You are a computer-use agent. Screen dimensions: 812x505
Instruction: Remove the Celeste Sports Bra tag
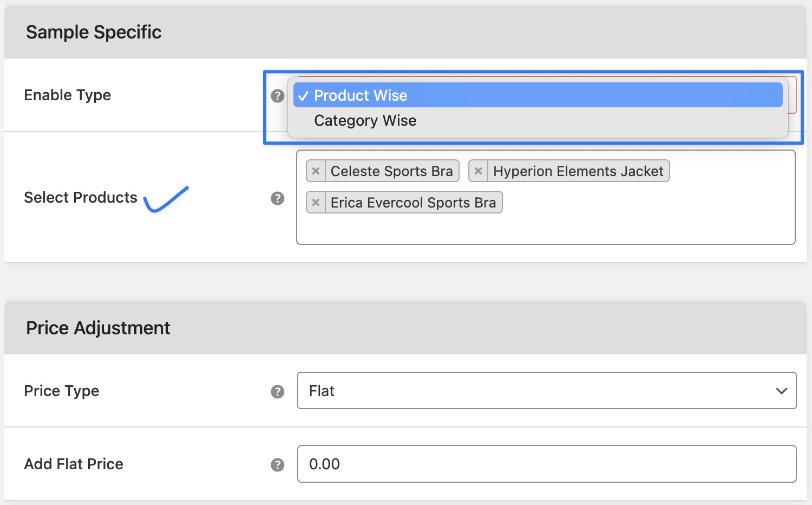pos(316,171)
